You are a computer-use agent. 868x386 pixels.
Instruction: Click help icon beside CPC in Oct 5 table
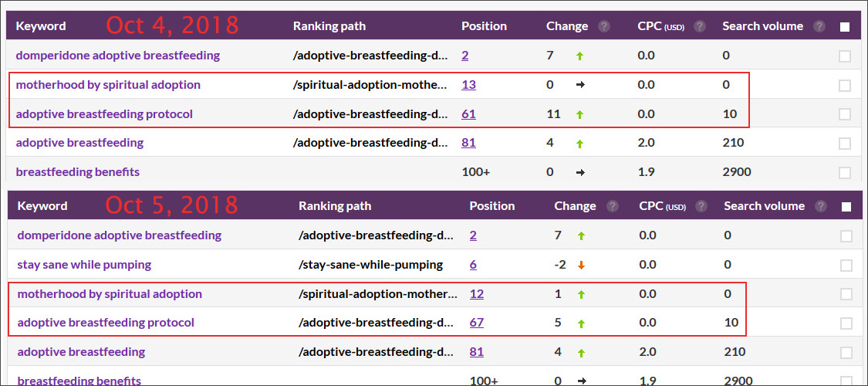(x=701, y=206)
